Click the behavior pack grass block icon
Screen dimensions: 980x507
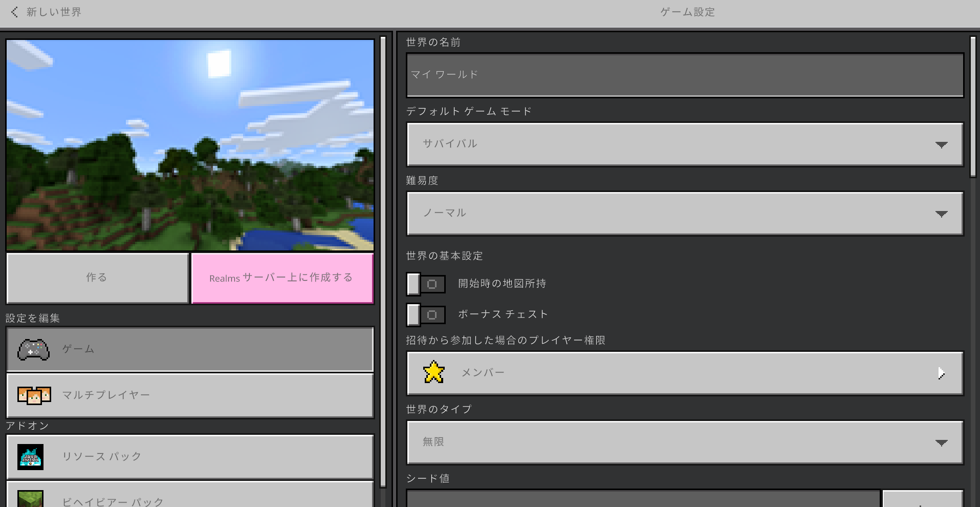click(30, 499)
